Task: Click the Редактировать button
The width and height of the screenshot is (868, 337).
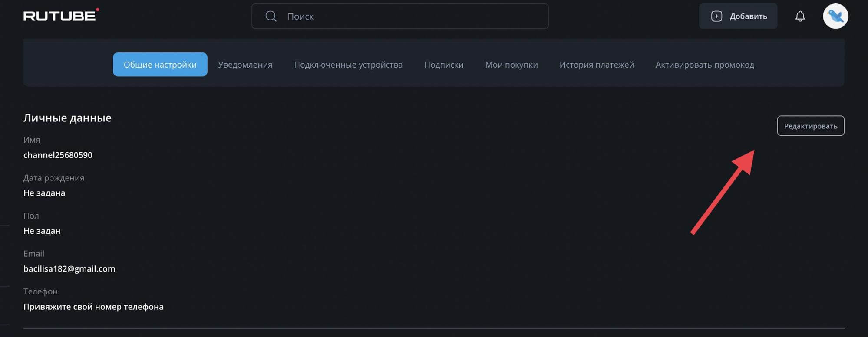Action: pos(810,126)
